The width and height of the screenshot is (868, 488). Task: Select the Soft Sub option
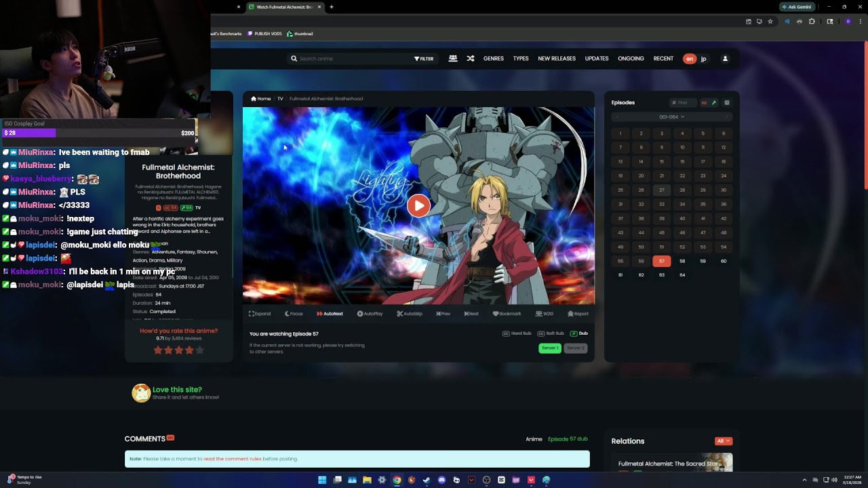click(551, 333)
